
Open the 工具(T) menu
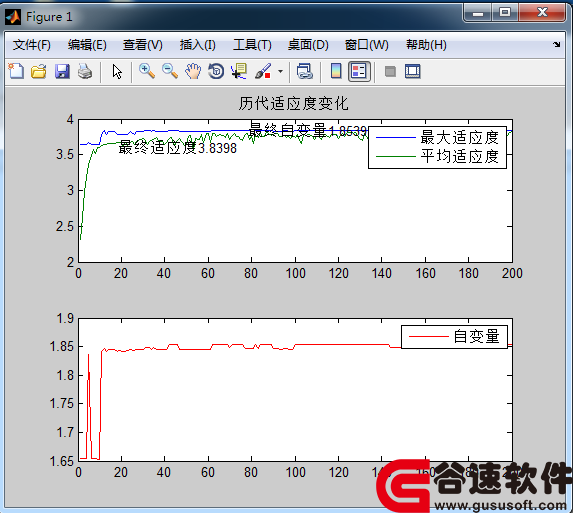[x=253, y=45]
